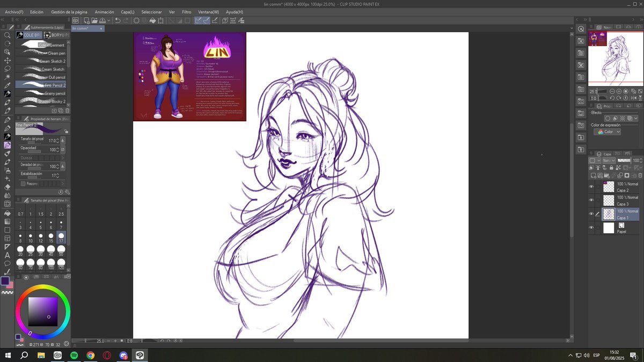This screenshot has width=644, height=362.
Task: Open the Dureza expander in tool properties
Action: pyautogui.click(x=63, y=158)
